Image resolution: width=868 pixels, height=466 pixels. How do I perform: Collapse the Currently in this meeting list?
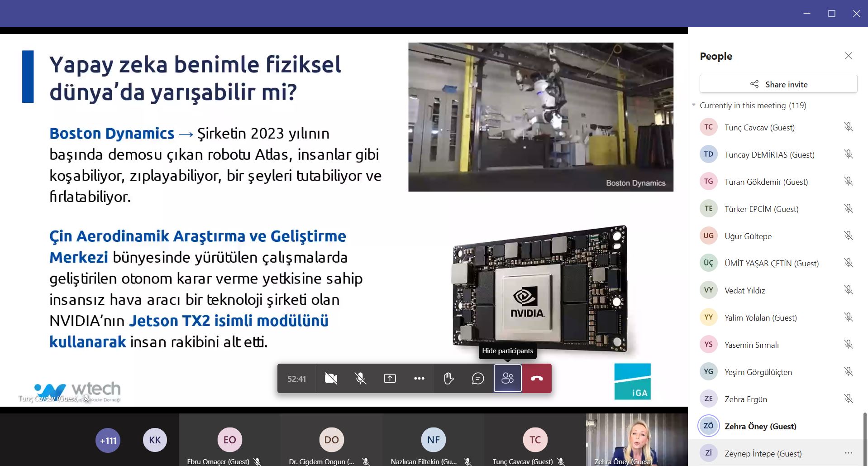pyautogui.click(x=694, y=105)
